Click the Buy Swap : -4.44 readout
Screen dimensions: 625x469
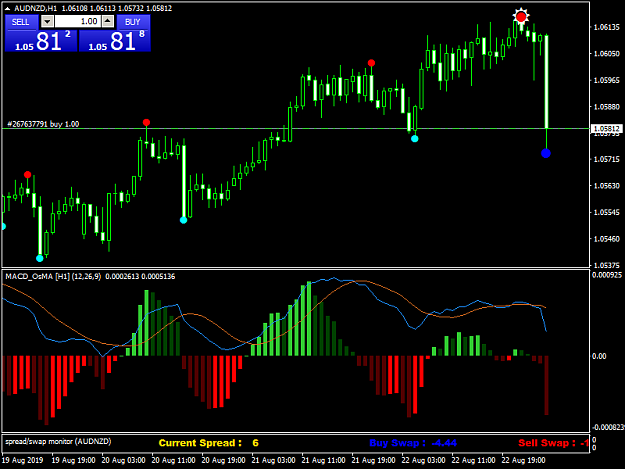point(413,443)
